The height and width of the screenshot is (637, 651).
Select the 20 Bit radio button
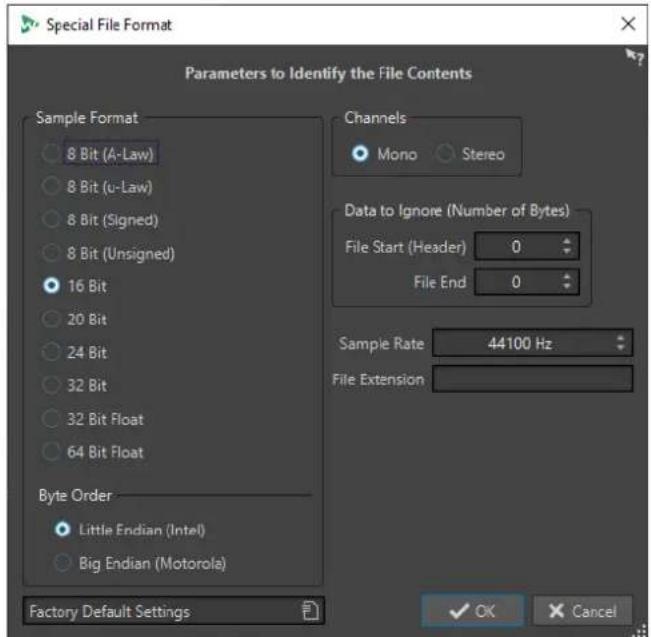(x=51, y=319)
